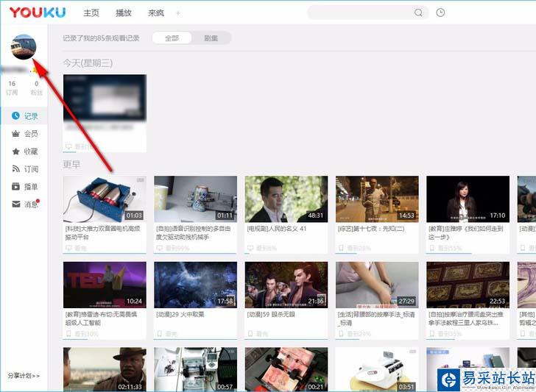The width and height of the screenshot is (536, 392).
Task: Click the 更早 section heading
Action: (72, 164)
